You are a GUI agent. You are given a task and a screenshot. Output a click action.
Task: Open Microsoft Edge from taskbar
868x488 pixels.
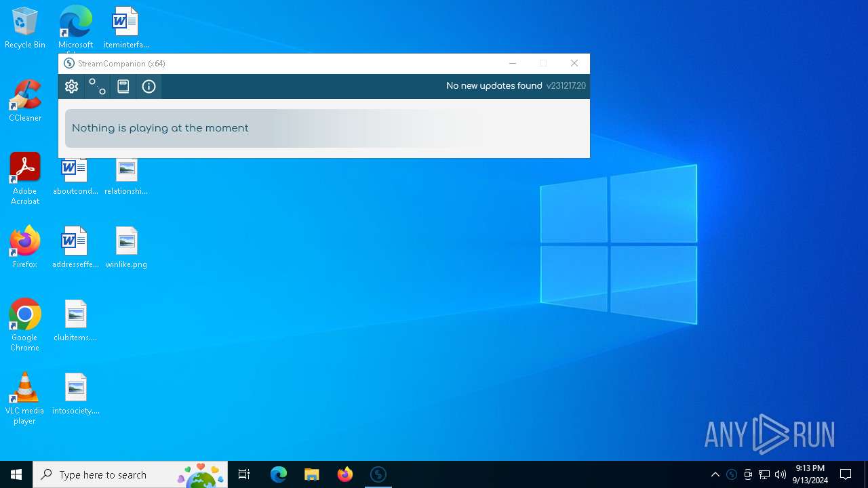[x=279, y=474]
